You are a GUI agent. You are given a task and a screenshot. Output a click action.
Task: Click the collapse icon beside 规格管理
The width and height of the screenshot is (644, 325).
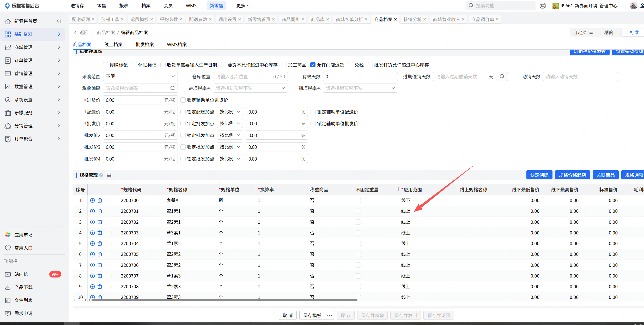point(109,175)
